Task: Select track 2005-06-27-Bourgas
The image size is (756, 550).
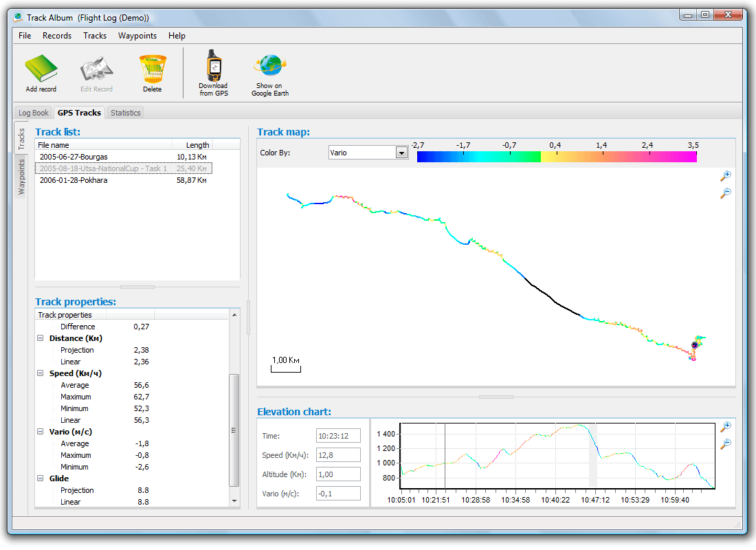Action: pyautogui.click(x=124, y=157)
